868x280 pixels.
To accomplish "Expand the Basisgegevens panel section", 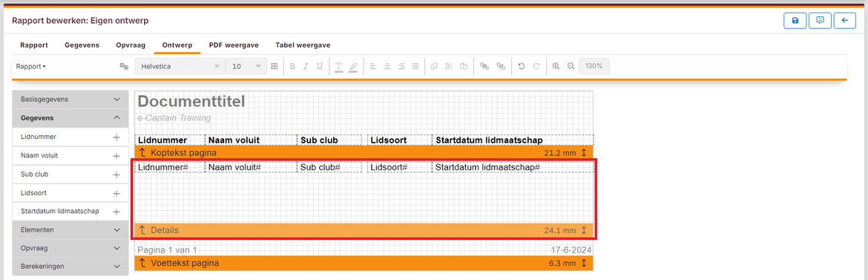I will tap(70, 100).
